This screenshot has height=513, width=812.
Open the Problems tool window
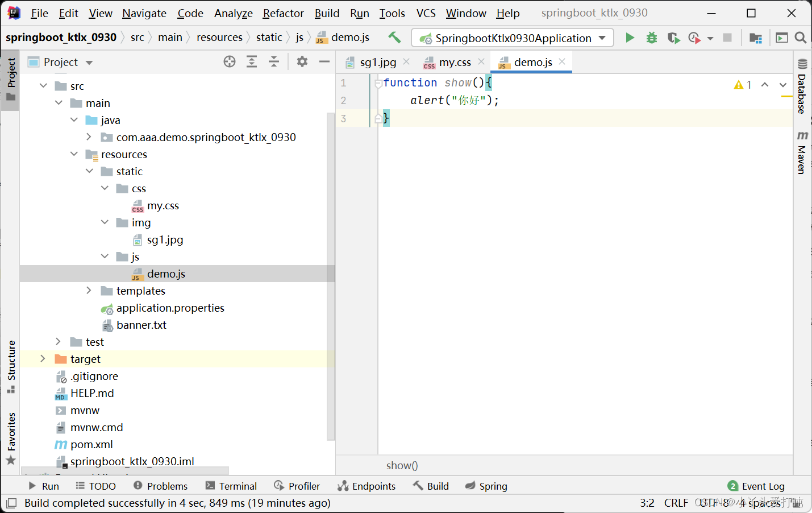160,486
